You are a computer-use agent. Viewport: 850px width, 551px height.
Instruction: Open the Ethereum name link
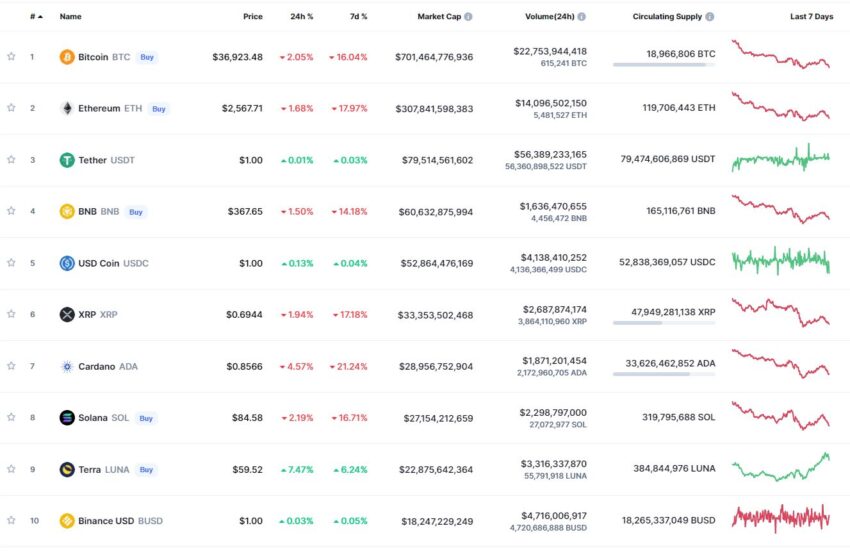click(x=99, y=108)
